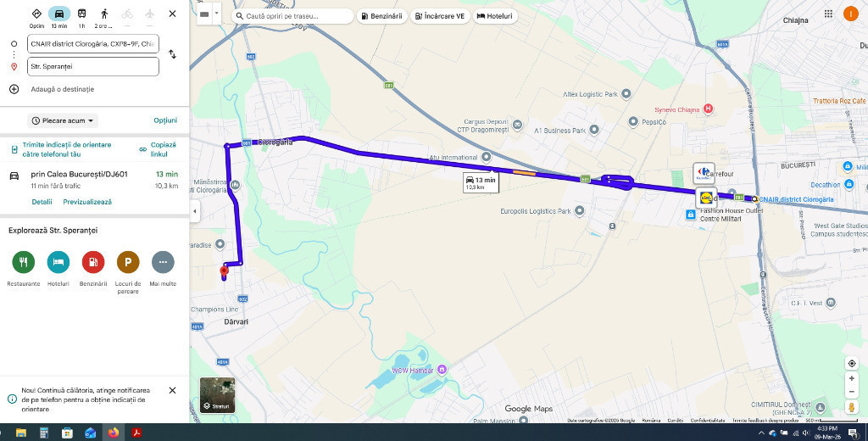868x441 pixels.
Task: Open route Detalii link
Action: 42,202
